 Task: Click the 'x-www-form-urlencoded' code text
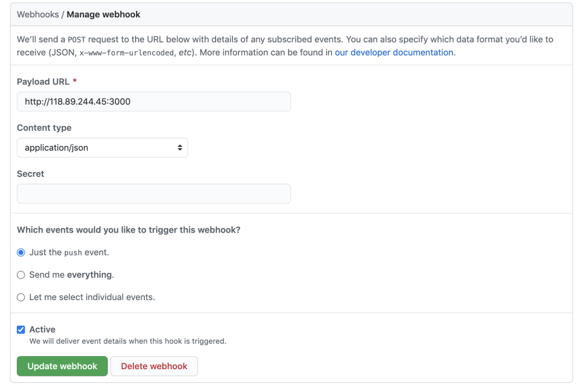tap(127, 53)
